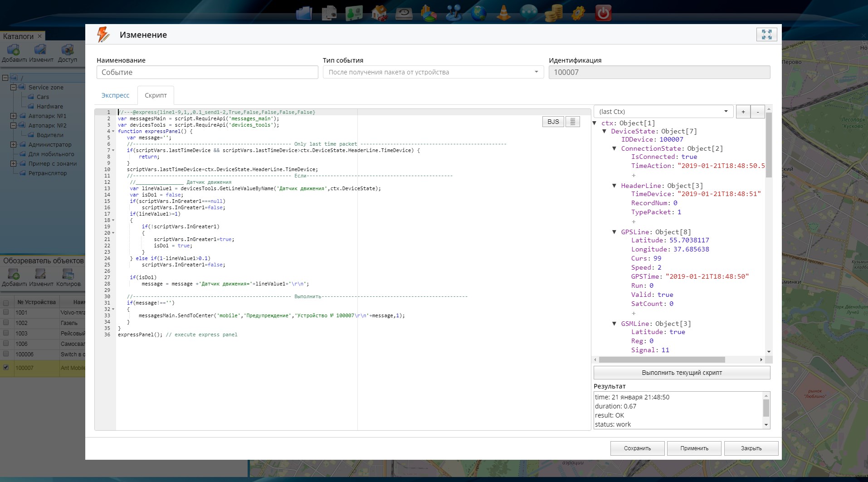Click the traffic cone icon
868x482 pixels.
pyautogui.click(x=503, y=13)
